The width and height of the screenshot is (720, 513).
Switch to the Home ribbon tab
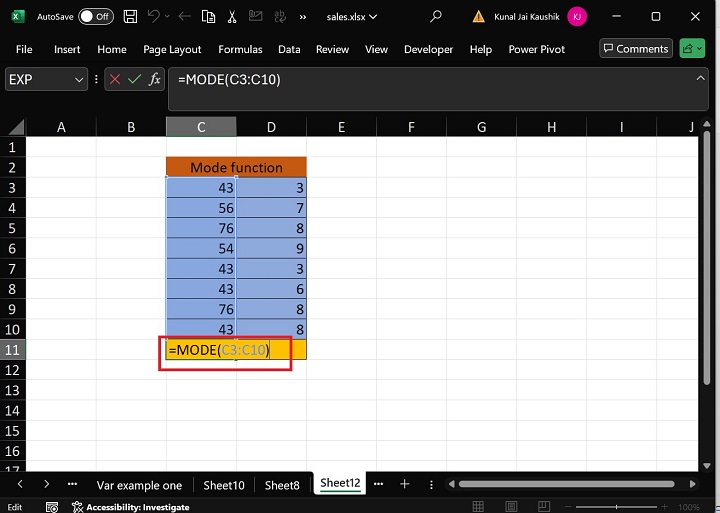coord(112,49)
